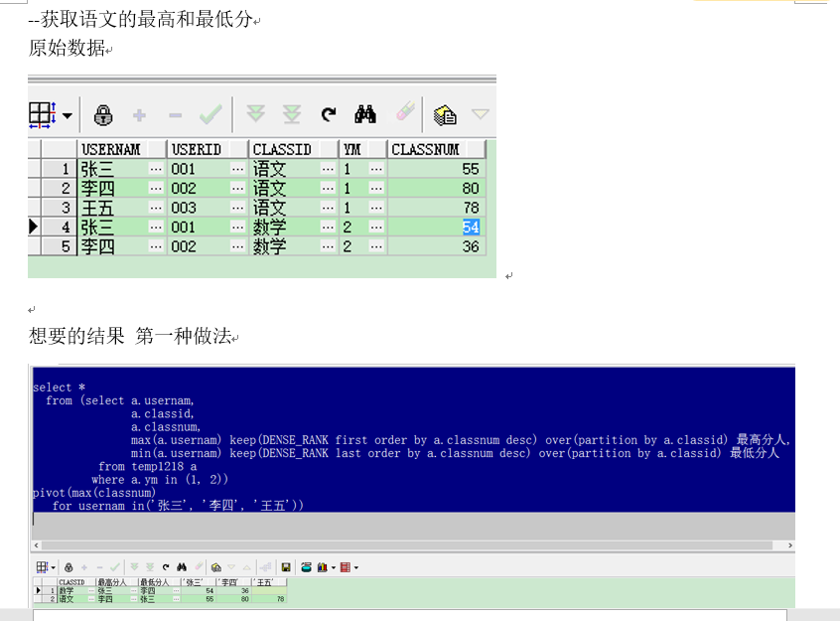This screenshot has height=621, width=840.
Task: Click the post changes checkmark in original data toolbar
Action: click(210, 114)
